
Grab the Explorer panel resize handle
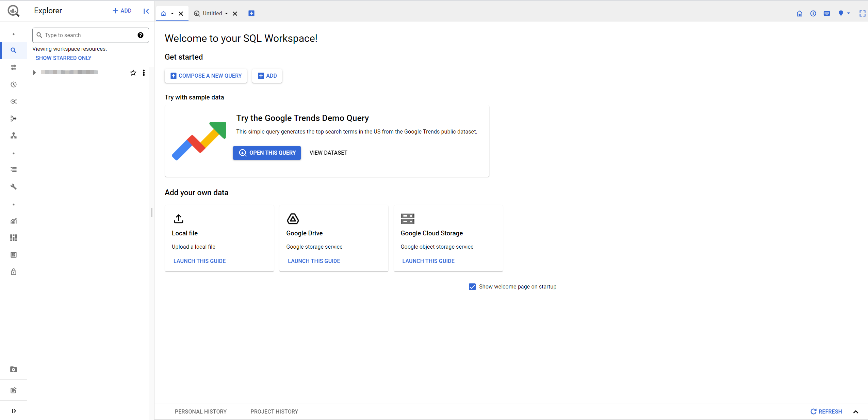pos(152,213)
